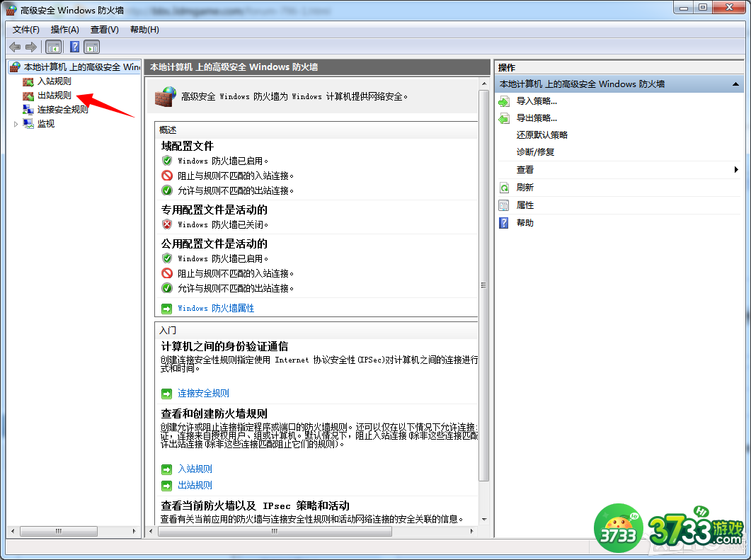This screenshot has height=560, width=751.
Task: Open 属性 from the actions pane
Action: click(524, 205)
